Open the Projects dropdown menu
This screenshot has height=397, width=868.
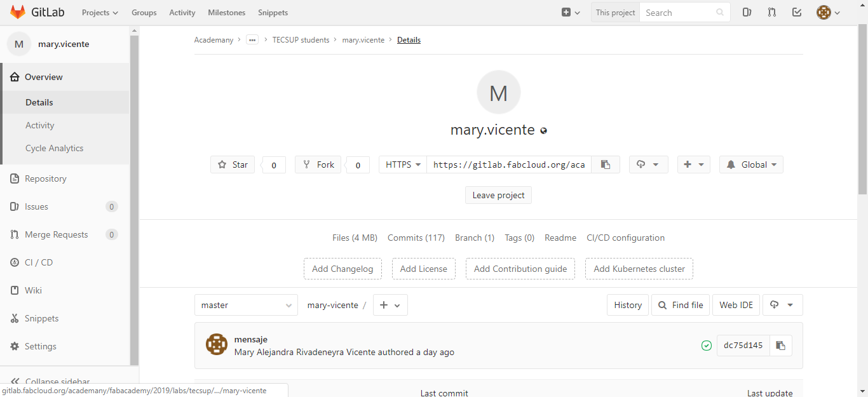pyautogui.click(x=100, y=13)
